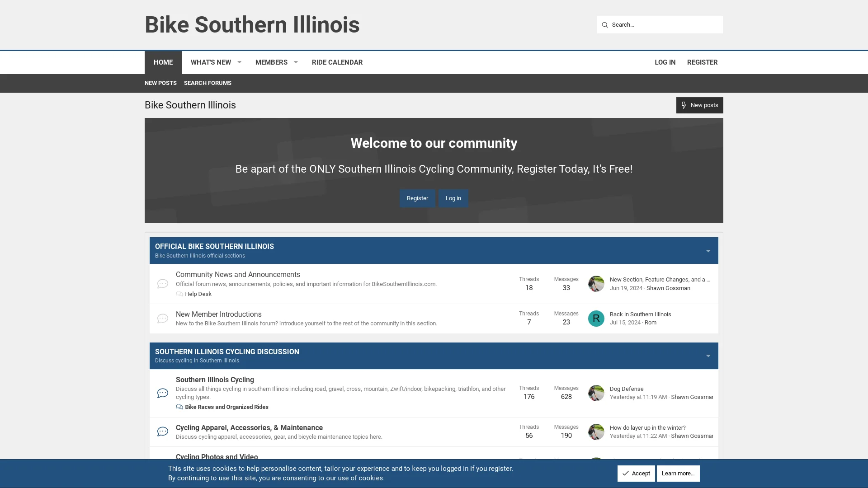
Task: Click the Help Desk sub-forum icon
Action: point(179,294)
